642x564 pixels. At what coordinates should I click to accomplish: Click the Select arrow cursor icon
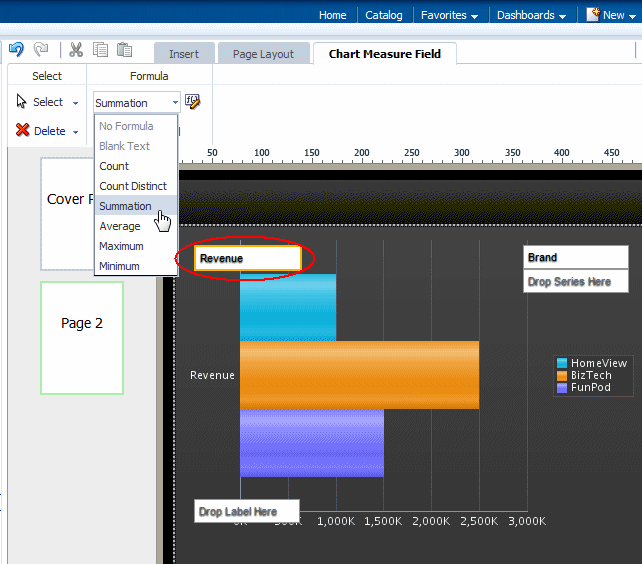(21, 101)
